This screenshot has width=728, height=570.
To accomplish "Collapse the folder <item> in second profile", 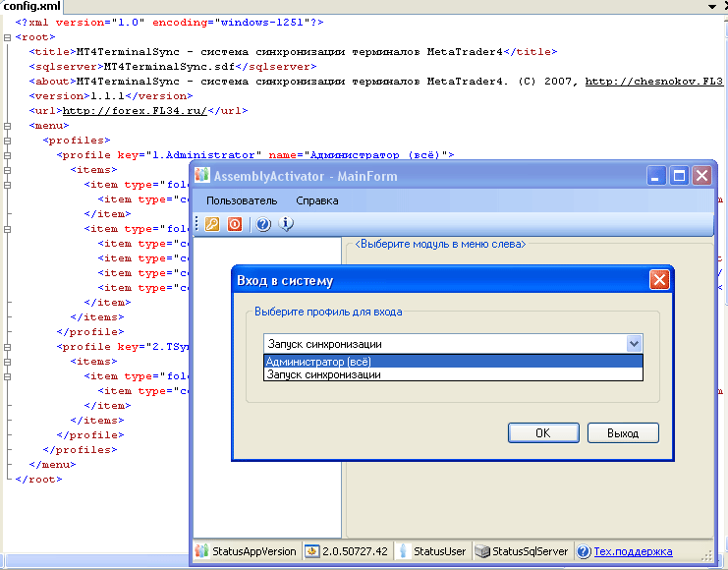I will coord(7,376).
